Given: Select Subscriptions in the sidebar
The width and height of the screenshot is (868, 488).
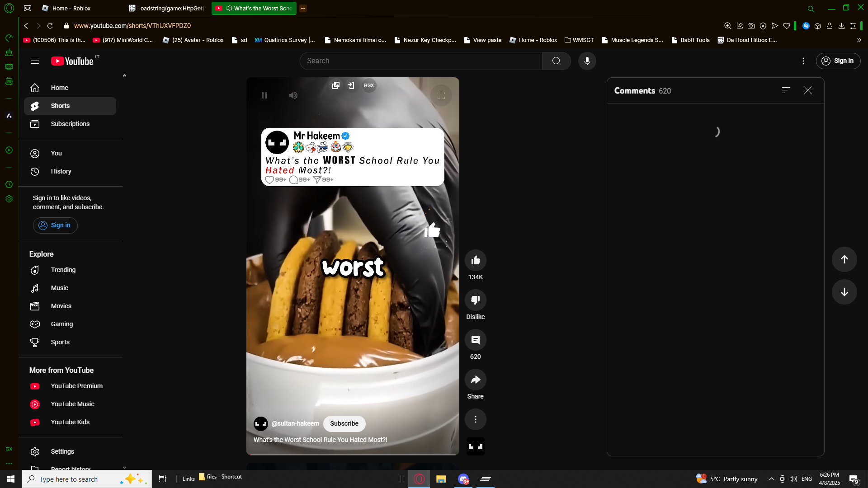Looking at the screenshot, I should click(70, 124).
